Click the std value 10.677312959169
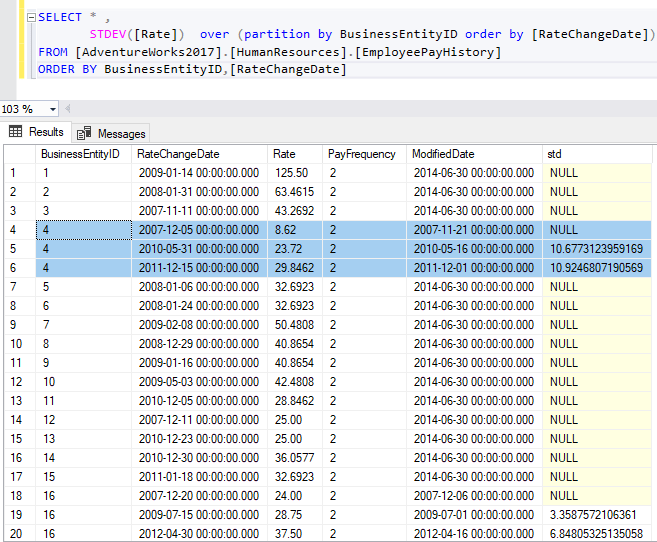This screenshot has height=542, width=657. [x=596, y=249]
